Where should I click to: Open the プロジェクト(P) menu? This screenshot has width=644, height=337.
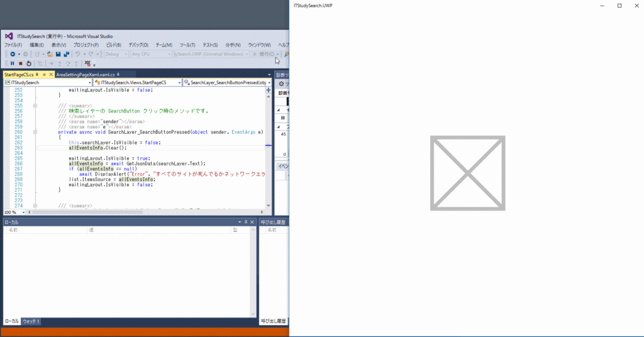(x=86, y=45)
